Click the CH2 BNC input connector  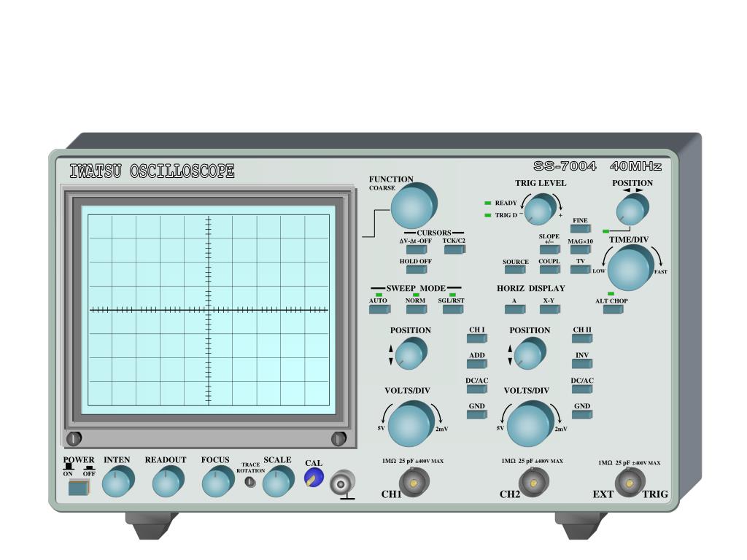click(x=533, y=483)
